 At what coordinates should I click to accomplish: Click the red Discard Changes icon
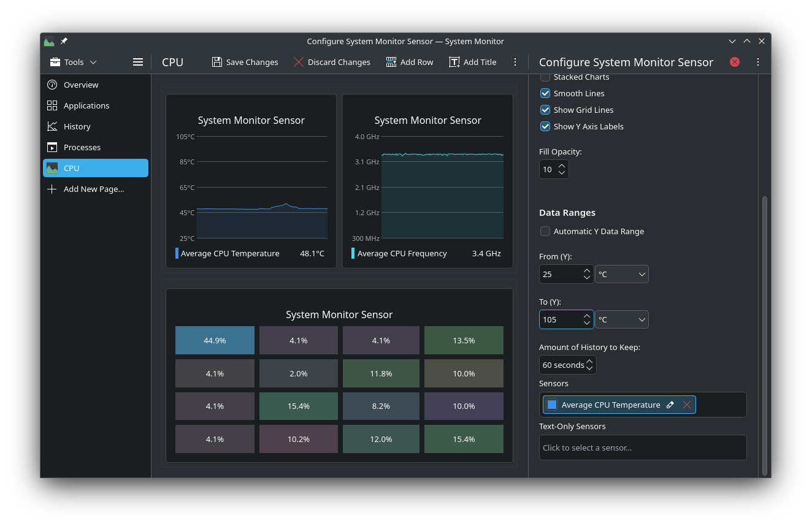point(299,62)
